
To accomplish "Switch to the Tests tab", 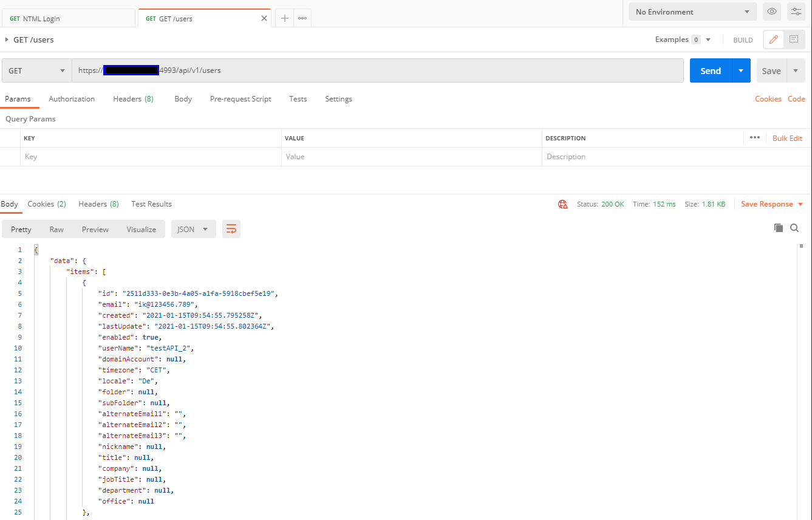I will click(298, 98).
